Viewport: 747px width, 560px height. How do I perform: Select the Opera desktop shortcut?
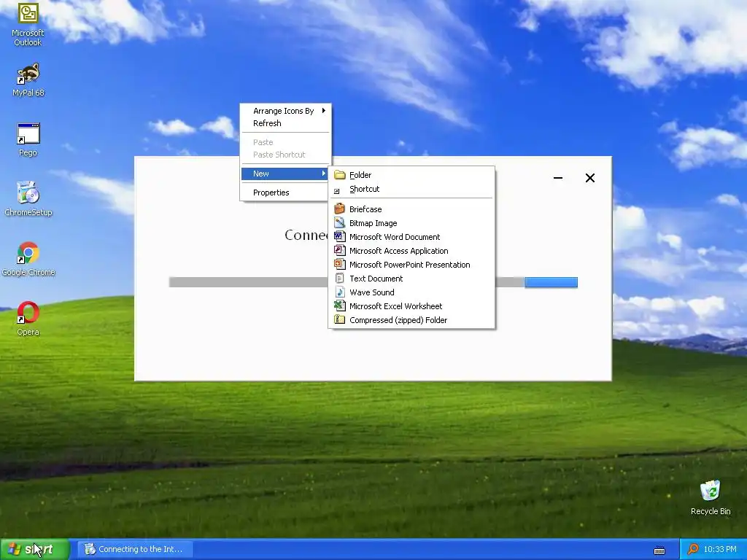[x=28, y=319]
